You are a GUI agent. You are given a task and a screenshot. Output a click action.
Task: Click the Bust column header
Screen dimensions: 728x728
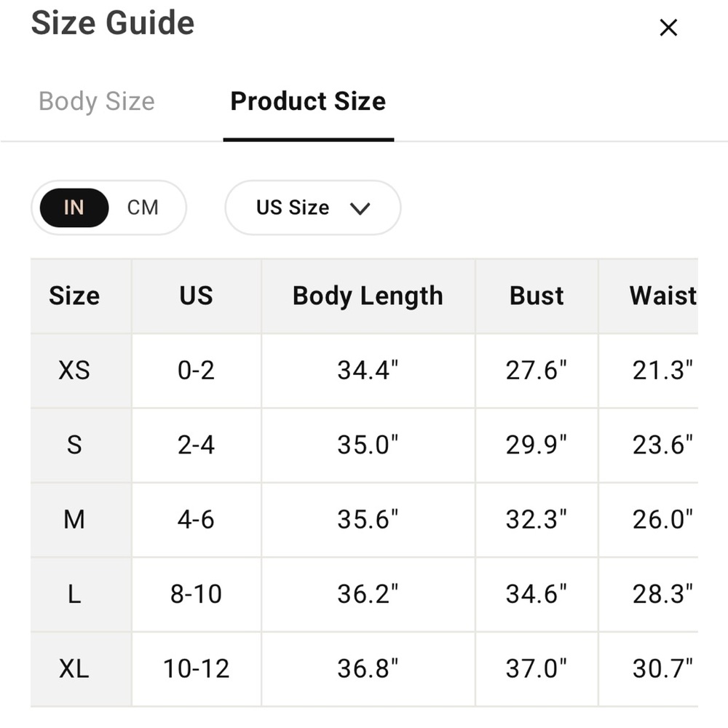pyautogui.click(x=537, y=296)
